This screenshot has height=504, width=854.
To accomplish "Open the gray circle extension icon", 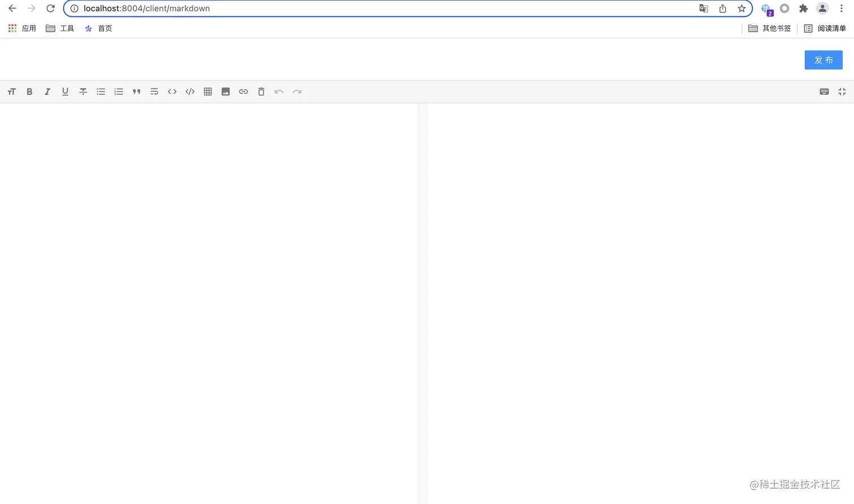I will coord(785,8).
